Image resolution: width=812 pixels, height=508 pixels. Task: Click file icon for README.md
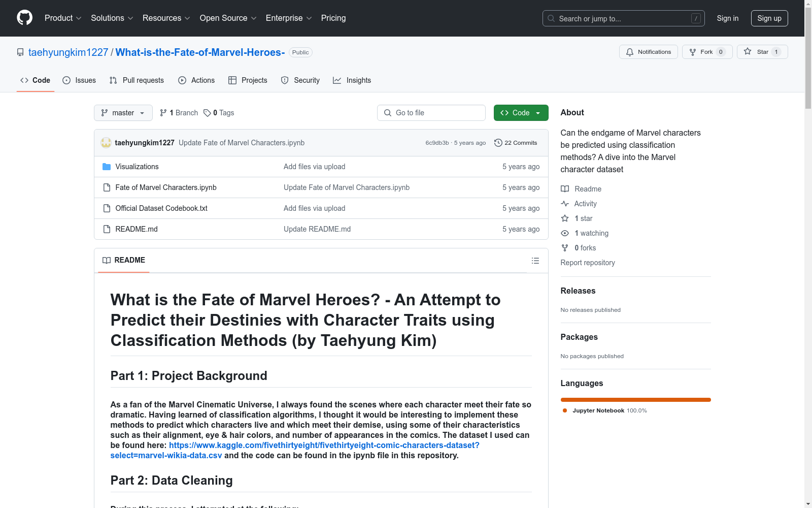(x=107, y=229)
